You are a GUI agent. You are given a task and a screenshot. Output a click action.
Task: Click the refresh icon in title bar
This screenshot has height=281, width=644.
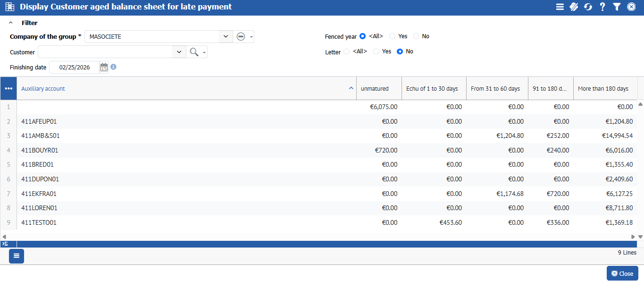[x=588, y=7]
